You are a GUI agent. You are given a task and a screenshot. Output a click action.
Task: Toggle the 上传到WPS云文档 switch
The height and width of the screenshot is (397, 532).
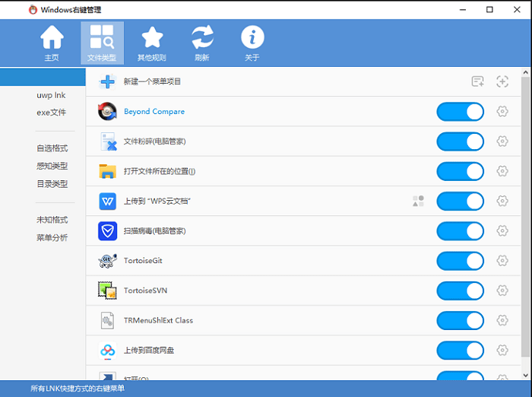click(x=460, y=202)
